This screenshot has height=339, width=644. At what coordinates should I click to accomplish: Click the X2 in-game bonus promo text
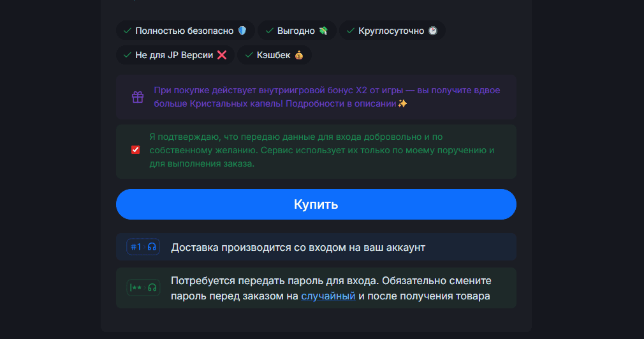[326, 97]
